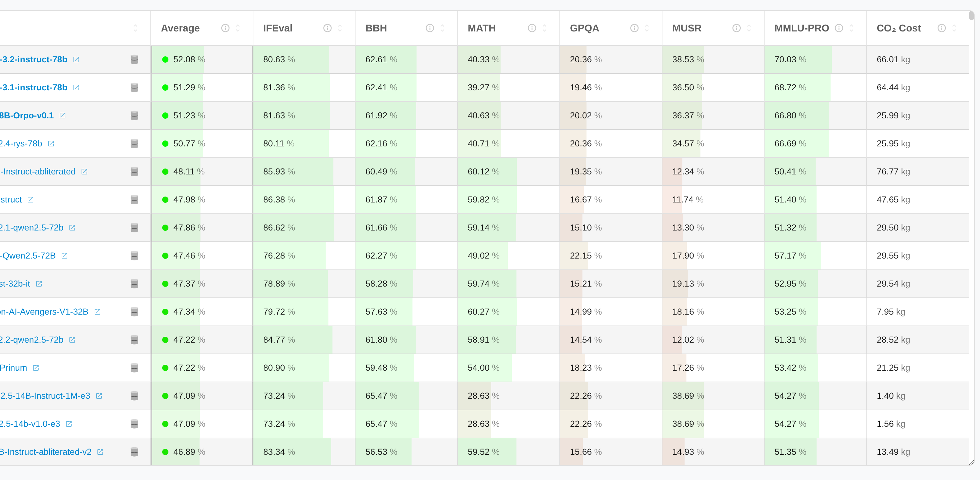Open the AI-Avengers-V1-32B model link
The image size is (980, 480).
44,312
